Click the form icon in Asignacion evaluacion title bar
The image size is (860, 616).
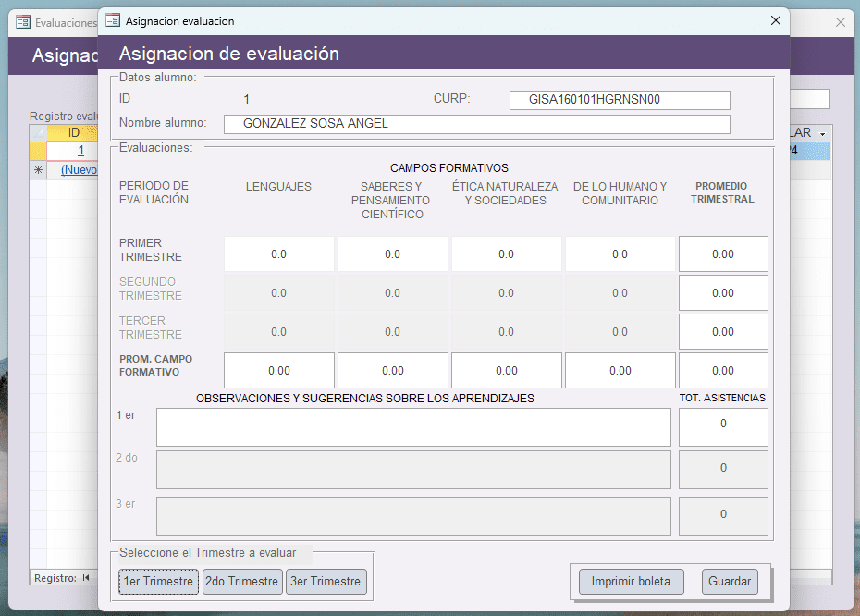click(x=113, y=21)
